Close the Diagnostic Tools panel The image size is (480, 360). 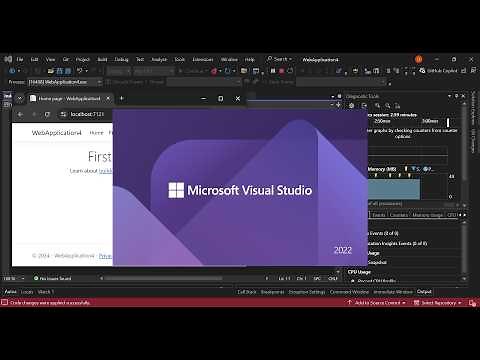pos(463,96)
